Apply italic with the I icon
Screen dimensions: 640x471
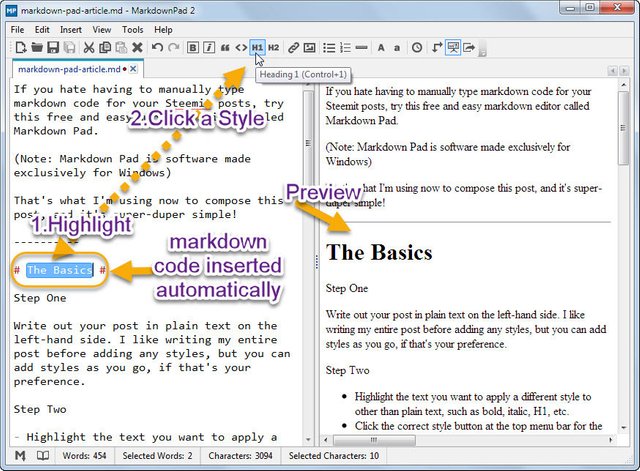(x=209, y=47)
